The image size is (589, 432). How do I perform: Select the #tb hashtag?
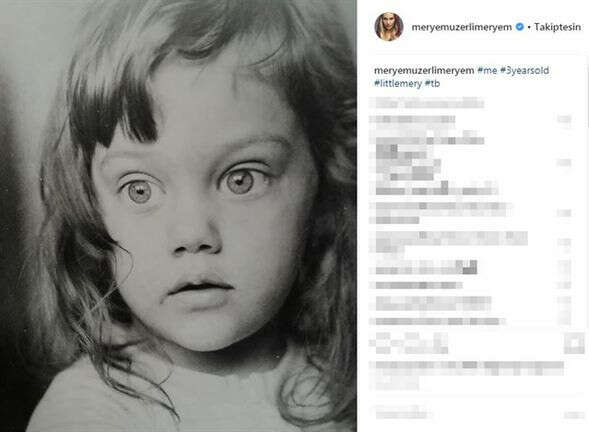point(432,83)
